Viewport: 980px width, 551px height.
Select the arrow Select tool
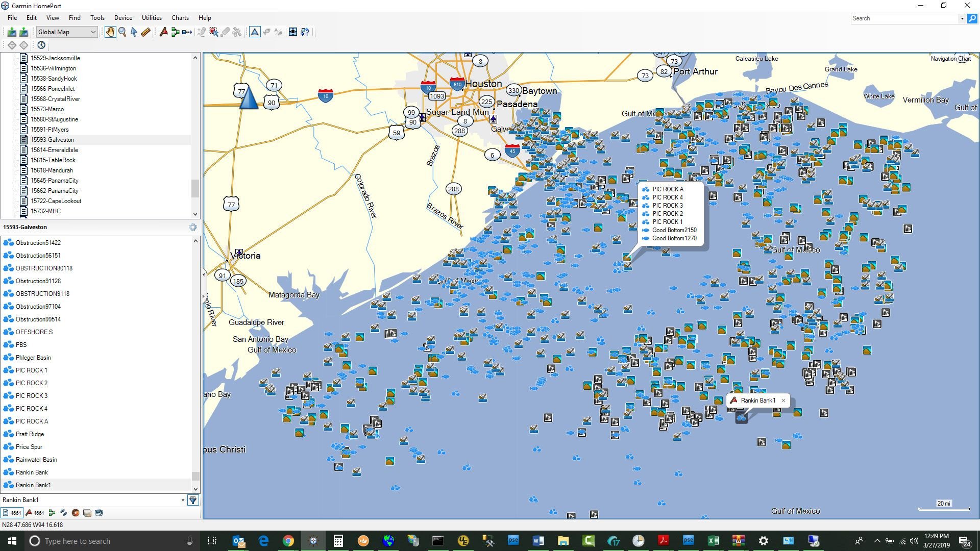[x=134, y=32]
